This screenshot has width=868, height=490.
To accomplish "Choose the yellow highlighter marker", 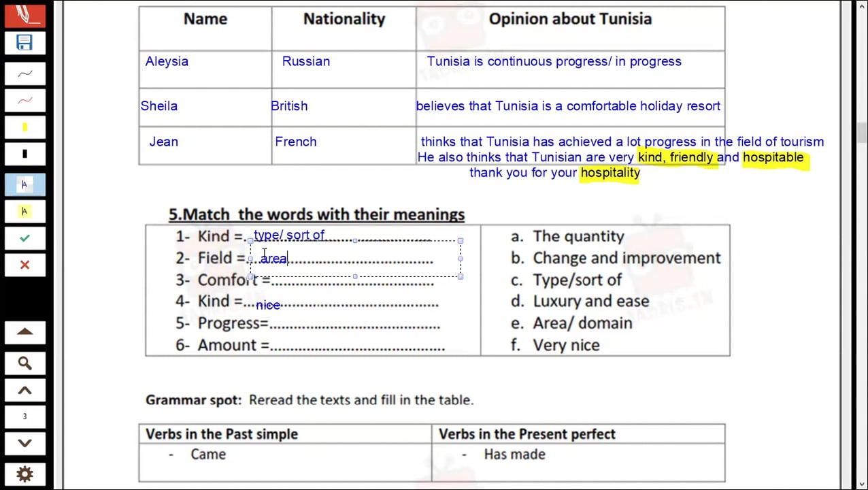I will click(24, 127).
